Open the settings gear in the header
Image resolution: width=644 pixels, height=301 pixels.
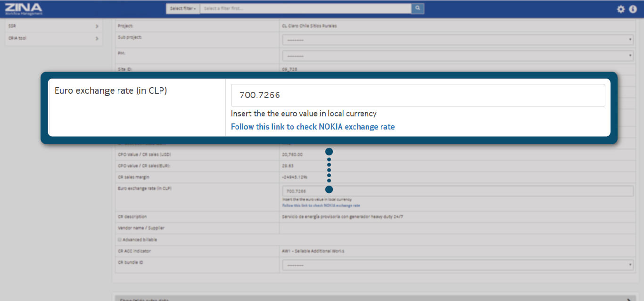[621, 9]
